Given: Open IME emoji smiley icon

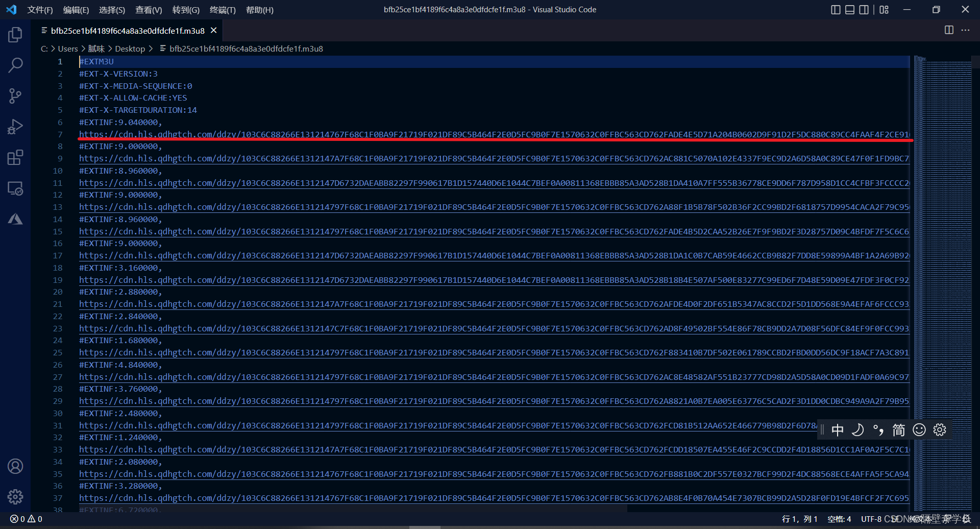Looking at the screenshot, I should point(919,430).
